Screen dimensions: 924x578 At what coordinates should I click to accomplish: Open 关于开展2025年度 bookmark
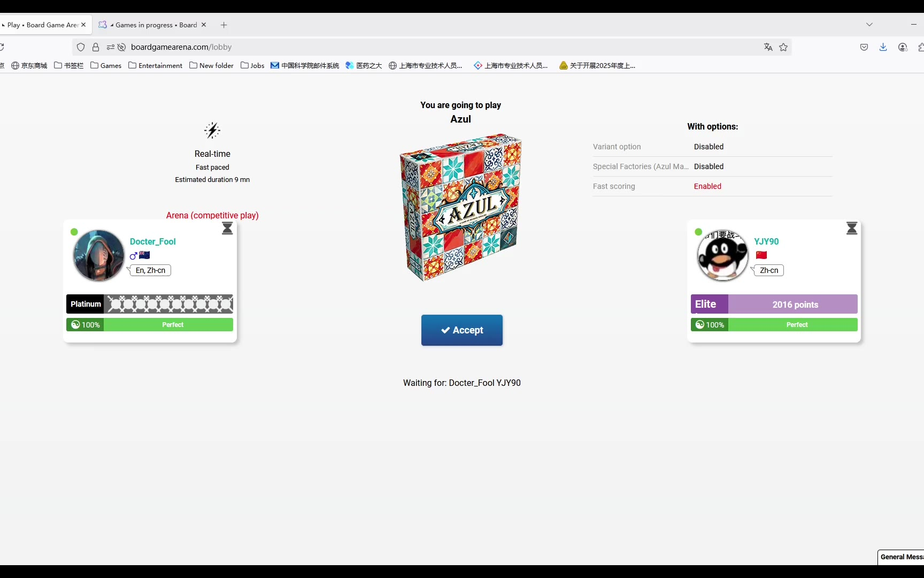[x=597, y=65]
